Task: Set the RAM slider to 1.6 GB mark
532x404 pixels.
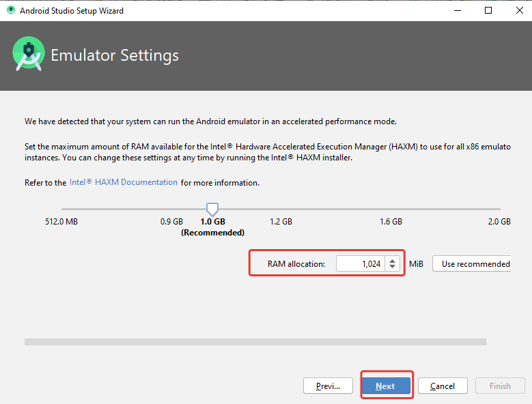Action: tap(391, 209)
